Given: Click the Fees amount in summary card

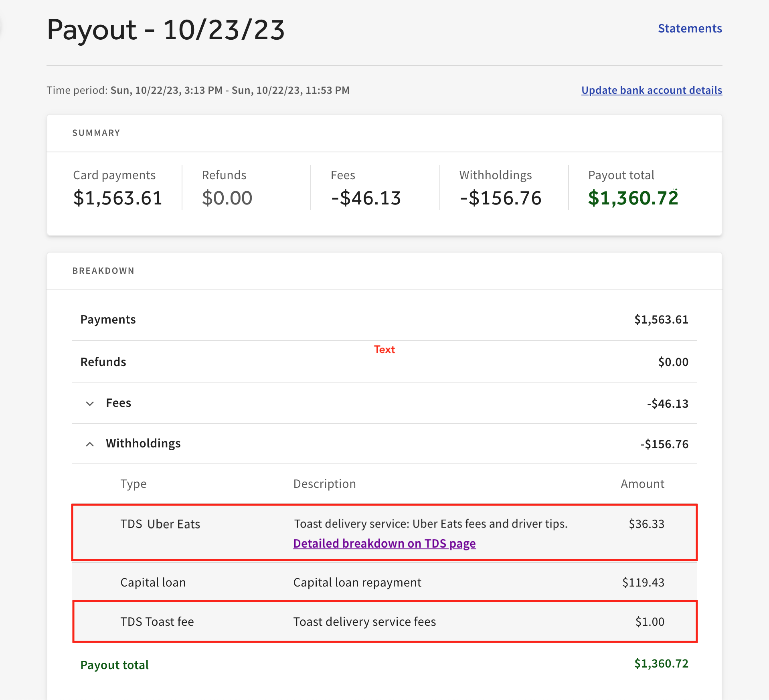Looking at the screenshot, I should pos(366,198).
